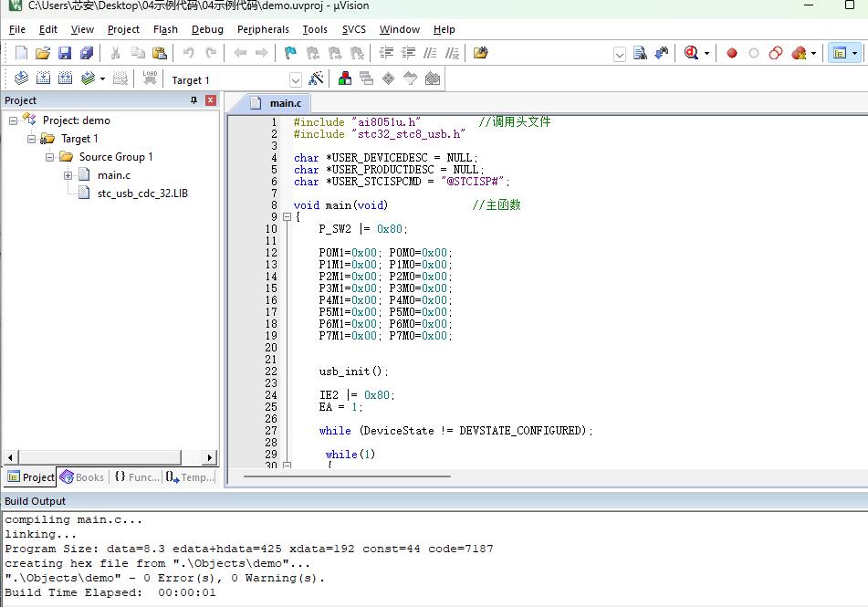
Task: Collapse code block at line 9
Action: click(287, 217)
